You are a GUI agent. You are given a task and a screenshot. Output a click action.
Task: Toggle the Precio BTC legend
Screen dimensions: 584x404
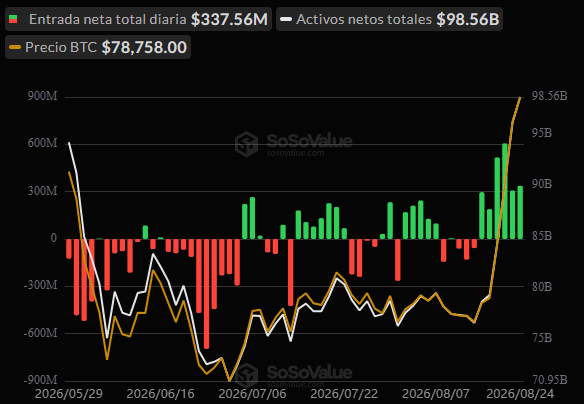coord(98,47)
